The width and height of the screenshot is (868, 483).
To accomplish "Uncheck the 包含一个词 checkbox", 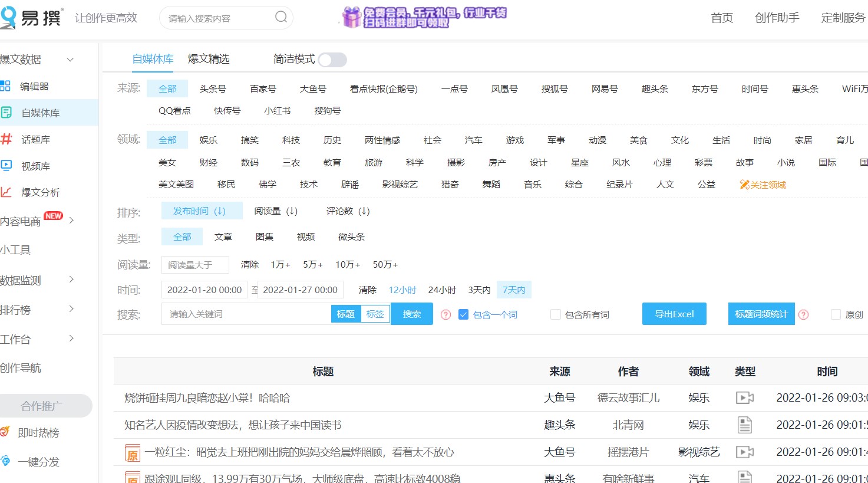I will (463, 314).
